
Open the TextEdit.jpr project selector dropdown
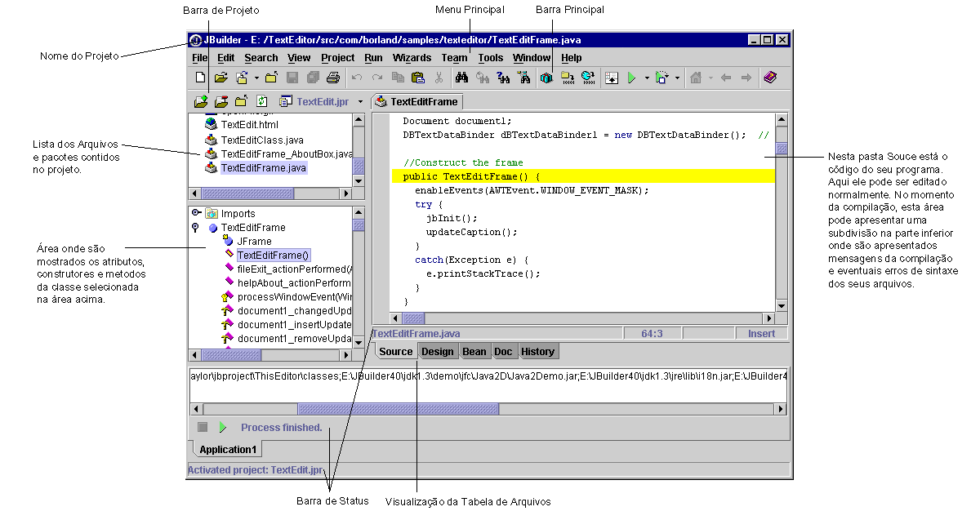tap(360, 102)
